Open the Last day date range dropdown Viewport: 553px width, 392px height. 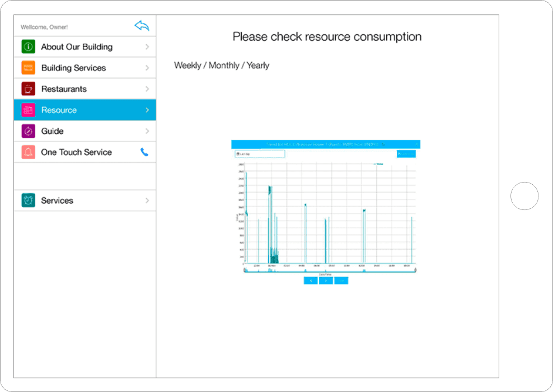click(x=260, y=153)
